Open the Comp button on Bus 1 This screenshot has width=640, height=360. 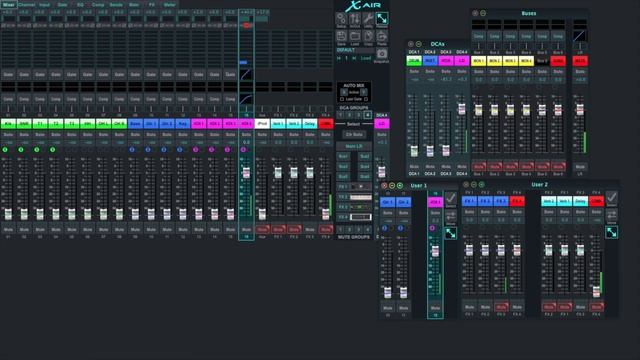click(x=478, y=36)
